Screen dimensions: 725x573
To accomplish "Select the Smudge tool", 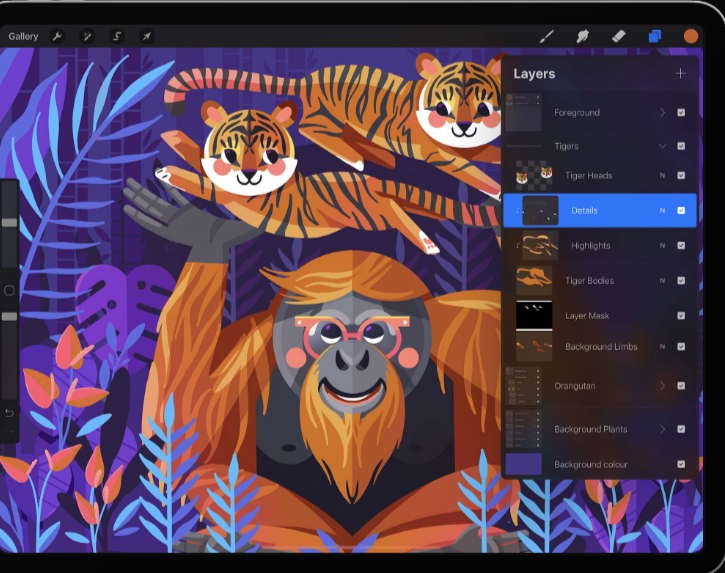I will pos(582,36).
